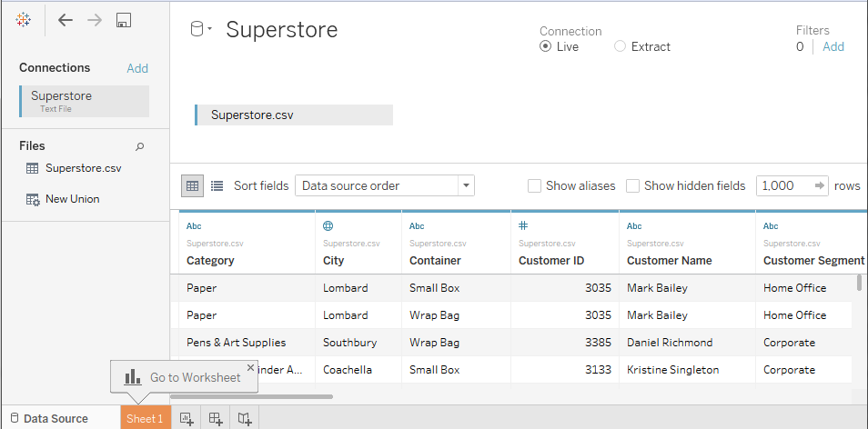Screen dimensions: 868x429
Task: Switch to Sheet 1 tab
Action: [145, 418]
